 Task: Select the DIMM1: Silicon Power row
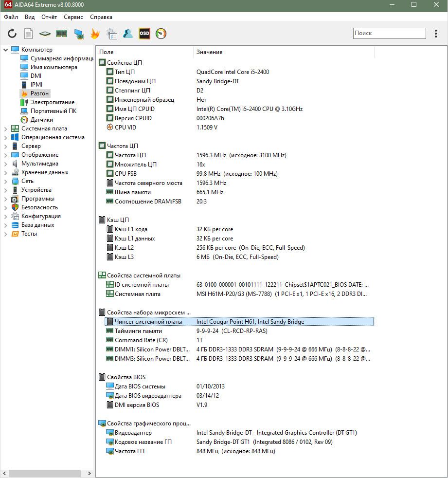pyautogui.click(x=239, y=349)
